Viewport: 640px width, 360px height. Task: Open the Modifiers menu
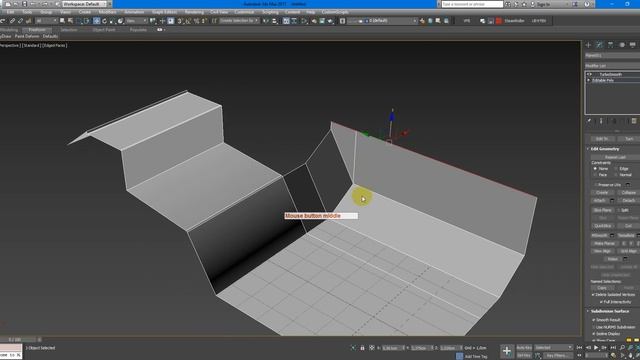point(107,12)
